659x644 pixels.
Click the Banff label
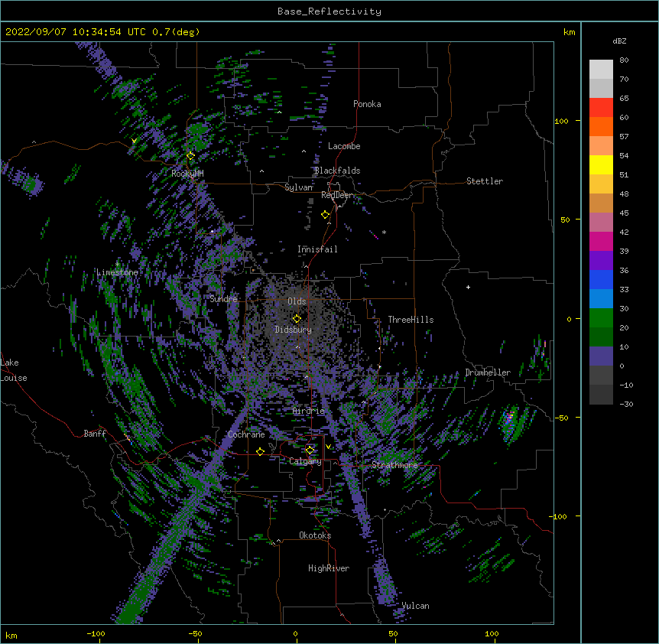[x=95, y=434]
